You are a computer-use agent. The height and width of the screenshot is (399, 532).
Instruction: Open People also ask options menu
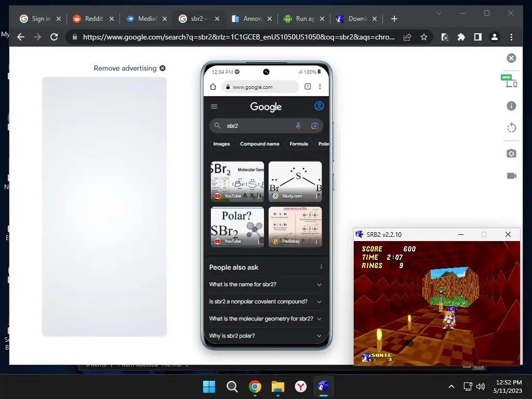[x=321, y=267]
